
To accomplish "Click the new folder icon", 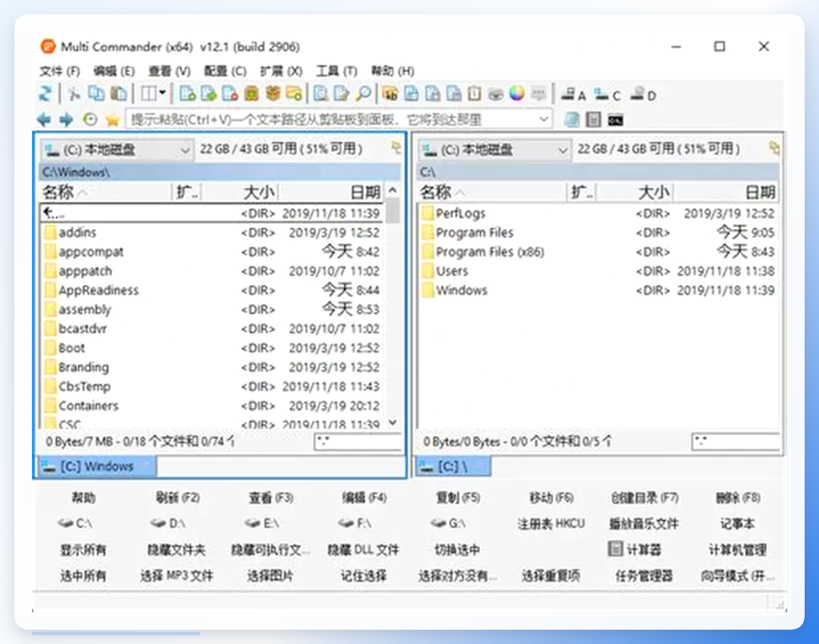I will [294, 94].
